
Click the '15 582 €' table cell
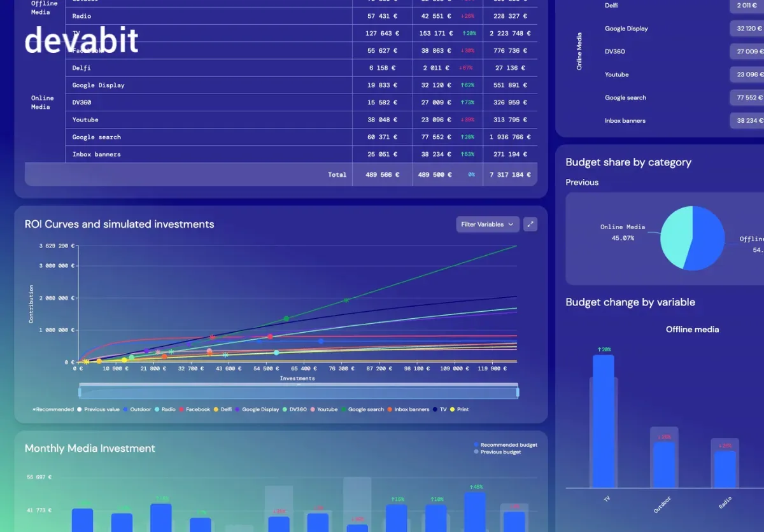pyautogui.click(x=383, y=102)
